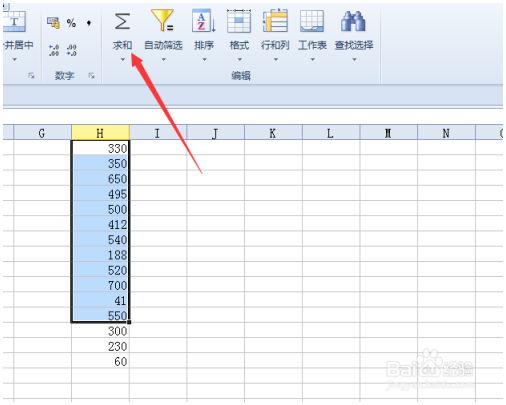Open the 自动筛选 funnel filter icon
The width and height of the screenshot is (506, 405).
pos(163,20)
